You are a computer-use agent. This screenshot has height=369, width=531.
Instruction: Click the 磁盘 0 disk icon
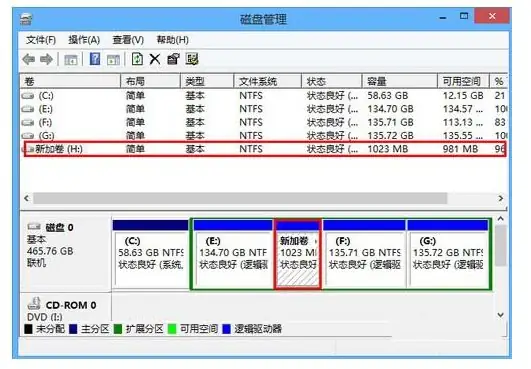click(34, 227)
